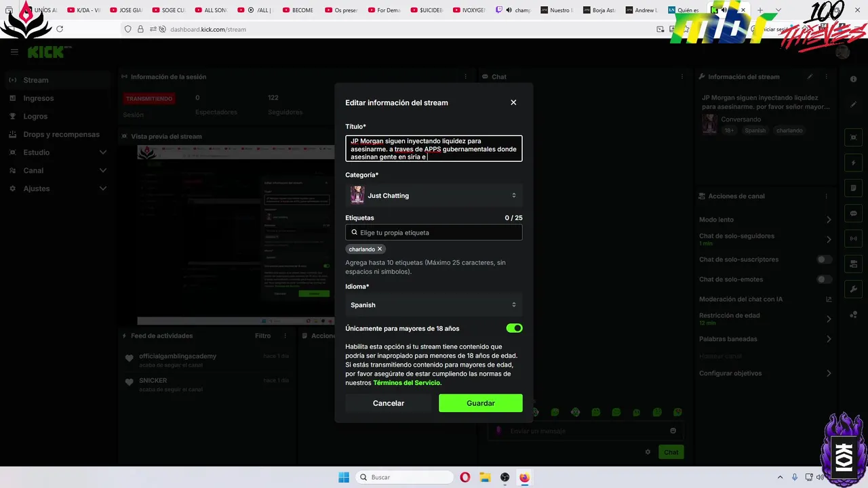Viewport: 868px width, 488px height.
Task: Open chat settings gear icon
Action: coord(648,452)
